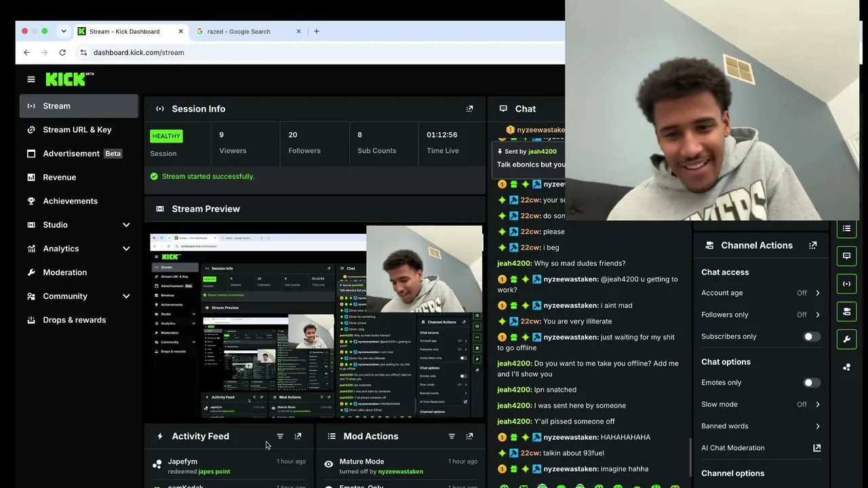Screen dimensions: 868x488
Task: Click 22cw username on 'i beg' message
Action: 530,247
